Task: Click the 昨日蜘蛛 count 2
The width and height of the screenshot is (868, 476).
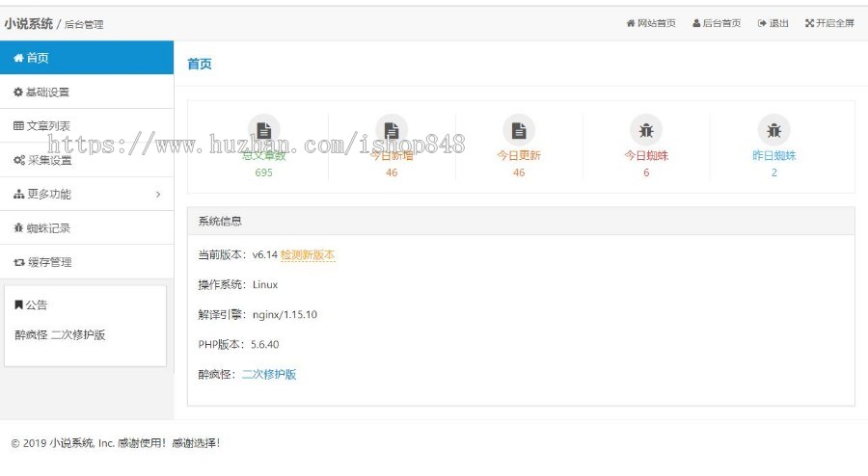Action: (x=773, y=172)
